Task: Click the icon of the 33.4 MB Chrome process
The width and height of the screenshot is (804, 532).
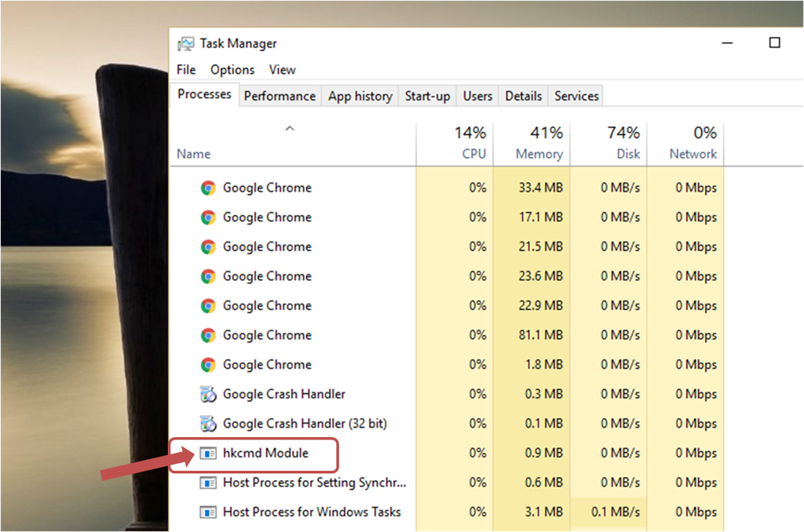Action: 207,188
